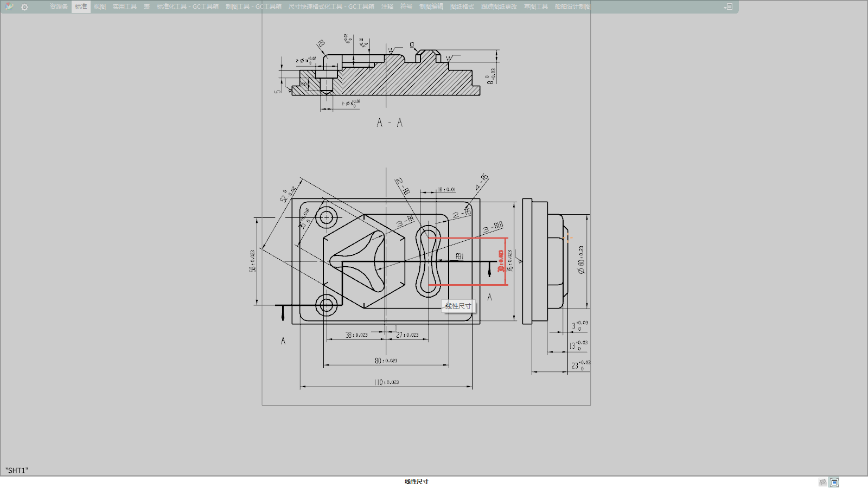Screen dimensions: 868x488
Task: Open the settings gear icon
Action: 24,7
